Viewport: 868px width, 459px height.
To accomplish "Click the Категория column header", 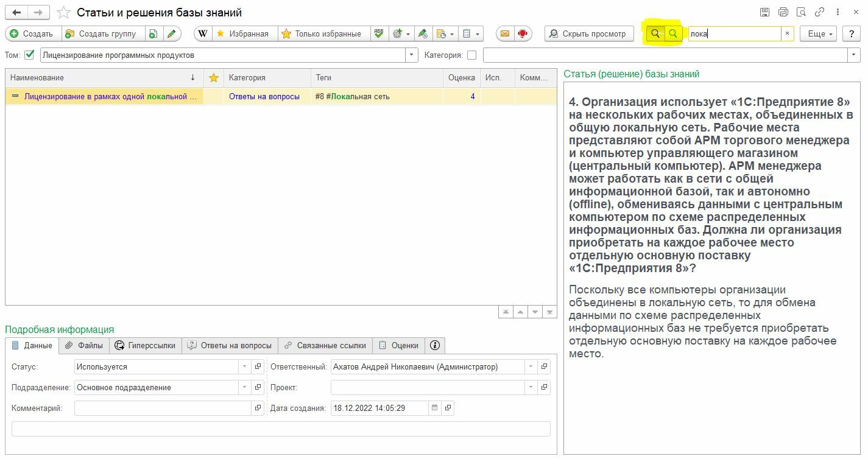I will (267, 77).
